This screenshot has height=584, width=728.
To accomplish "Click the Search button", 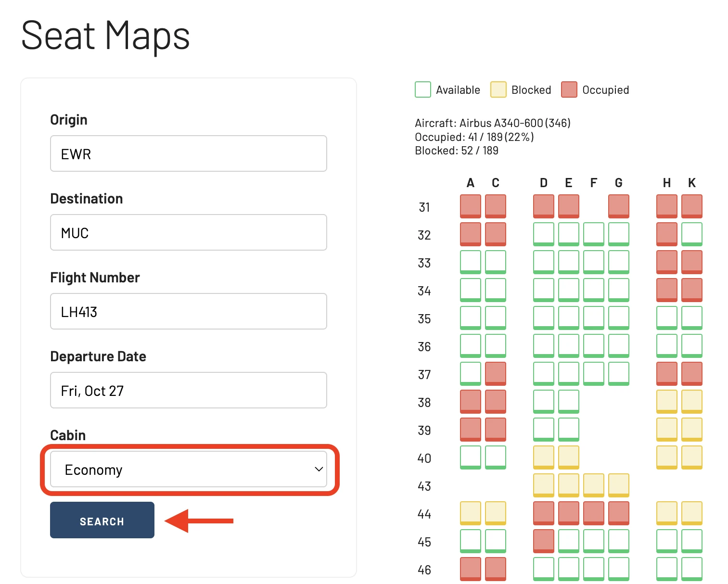I will (102, 520).
